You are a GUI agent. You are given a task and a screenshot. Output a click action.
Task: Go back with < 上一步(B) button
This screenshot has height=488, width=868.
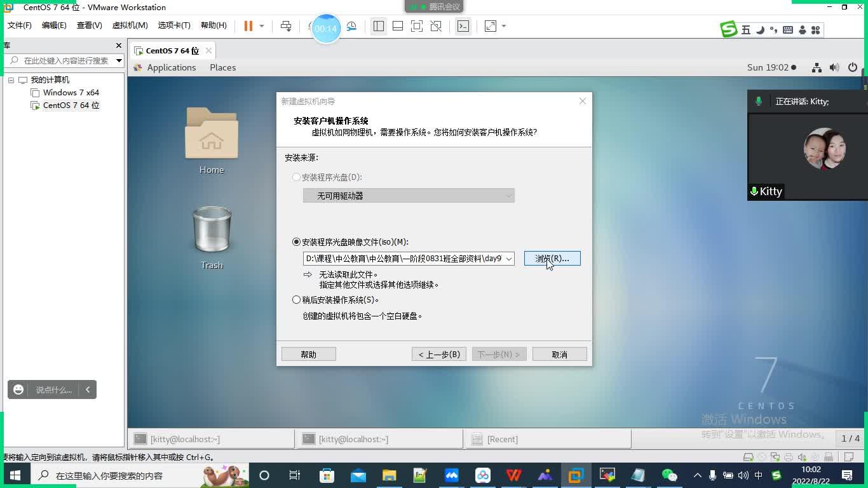[439, 355]
